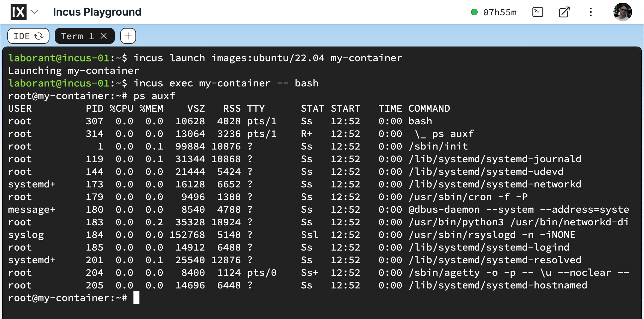644x319 pixels.
Task: Click the 'Launching my-container' output line
Action: click(74, 70)
